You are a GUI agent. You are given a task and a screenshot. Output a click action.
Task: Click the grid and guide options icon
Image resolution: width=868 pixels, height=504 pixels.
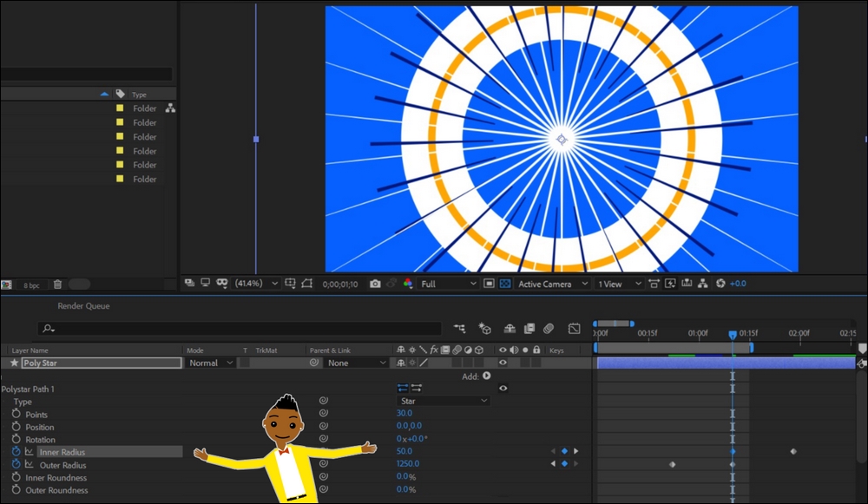(x=290, y=284)
